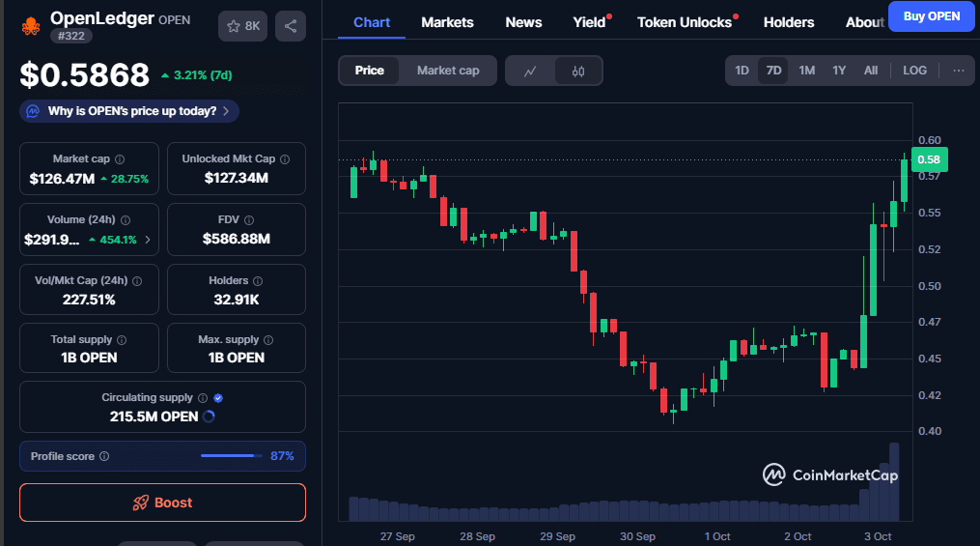Viewport: 980px width, 546px height.
Task: Set chart range to 1D
Action: tap(742, 71)
